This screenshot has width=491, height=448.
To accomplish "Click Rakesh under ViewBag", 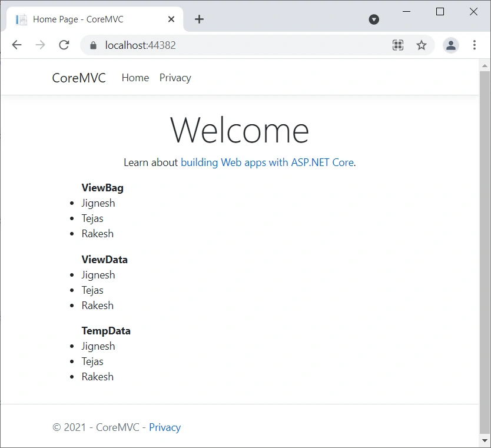I will click(97, 234).
